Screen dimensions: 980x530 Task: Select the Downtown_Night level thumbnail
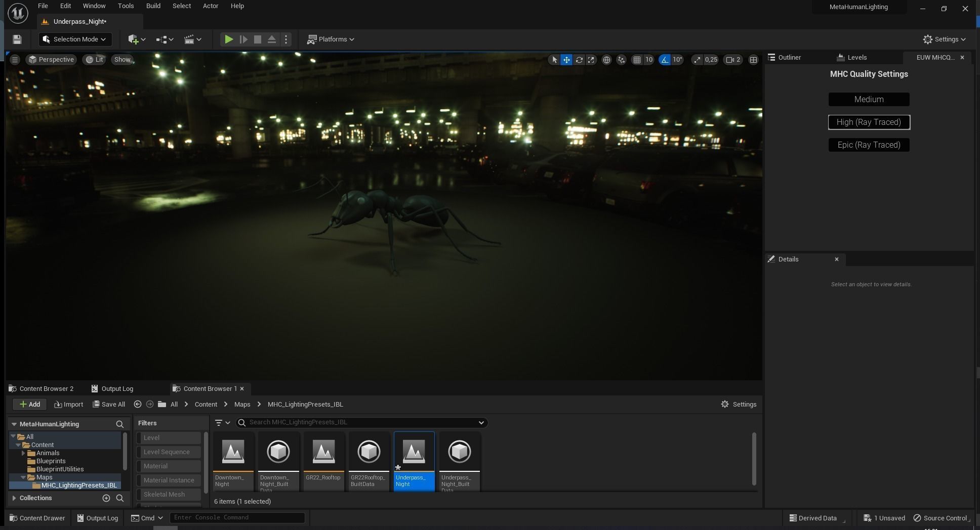tap(233, 461)
